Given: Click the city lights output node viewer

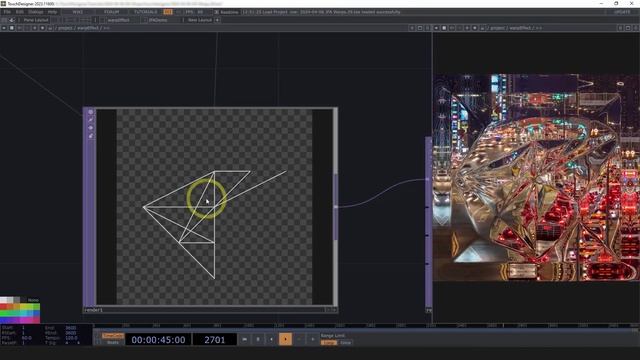Looking at the screenshot, I should tap(536, 178).
